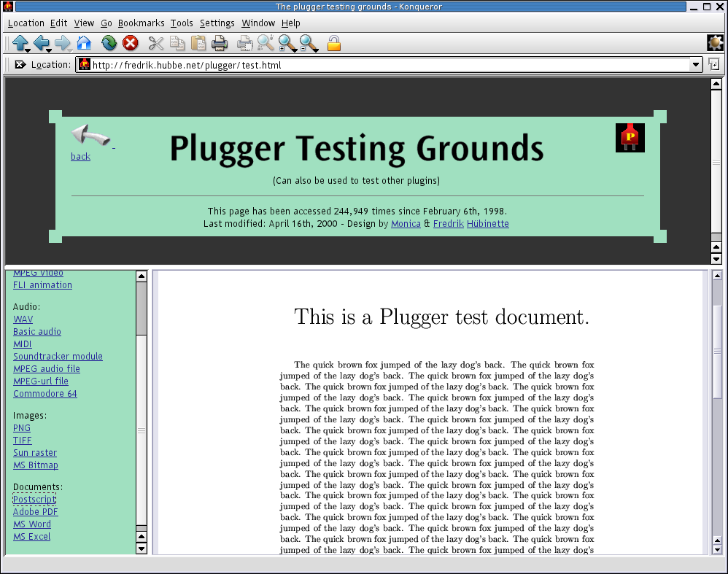Expand the Location URL history dropdown
The width and height of the screenshot is (728, 574).
(696, 65)
